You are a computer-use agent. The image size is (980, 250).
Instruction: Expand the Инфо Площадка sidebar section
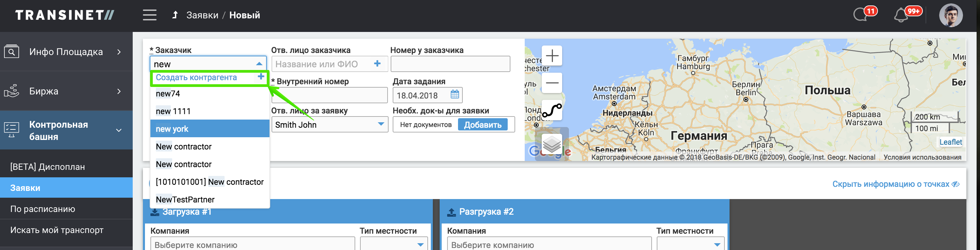(x=66, y=52)
